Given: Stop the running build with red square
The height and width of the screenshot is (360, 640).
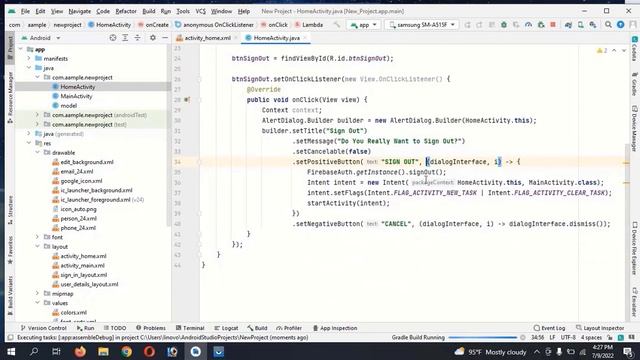Looking at the screenshot, I should tap(553, 25).
